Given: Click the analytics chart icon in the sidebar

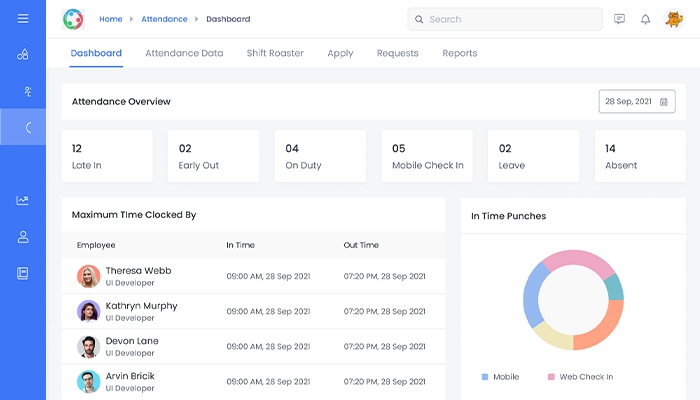Looking at the screenshot, I should coord(23,200).
